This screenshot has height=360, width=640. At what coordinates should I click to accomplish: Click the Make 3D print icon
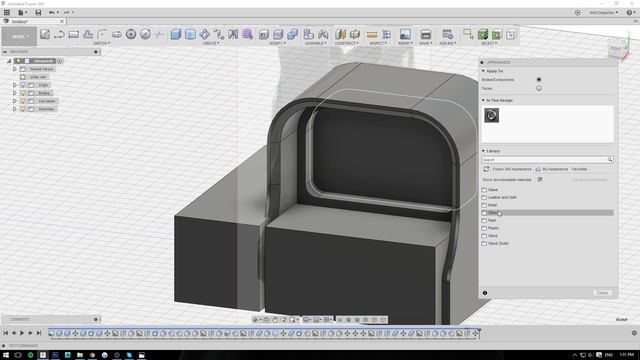425,34
